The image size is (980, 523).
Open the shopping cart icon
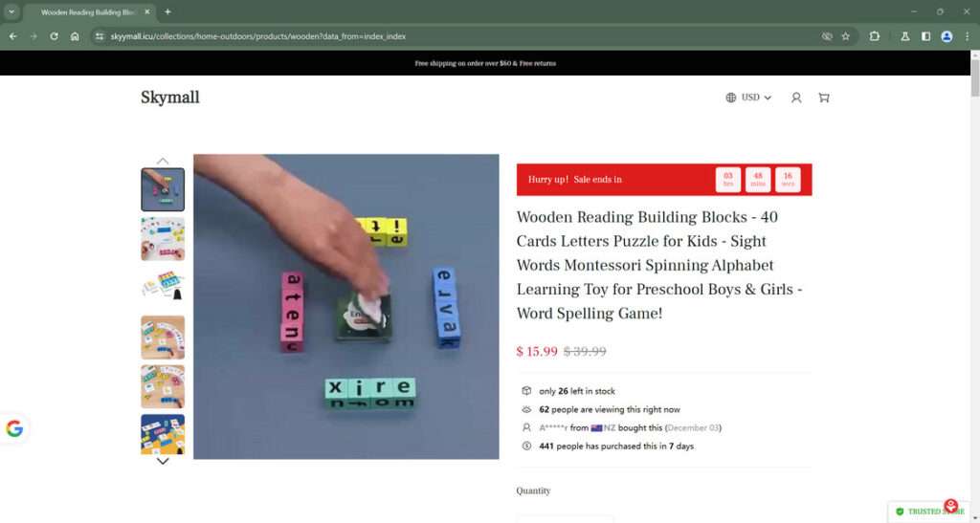pyautogui.click(x=824, y=98)
